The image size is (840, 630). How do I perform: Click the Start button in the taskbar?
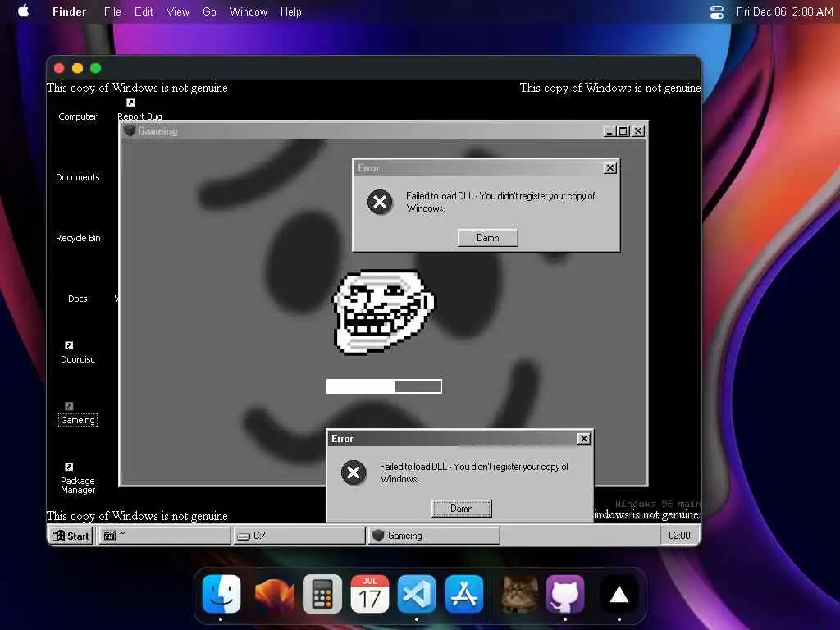(x=71, y=536)
